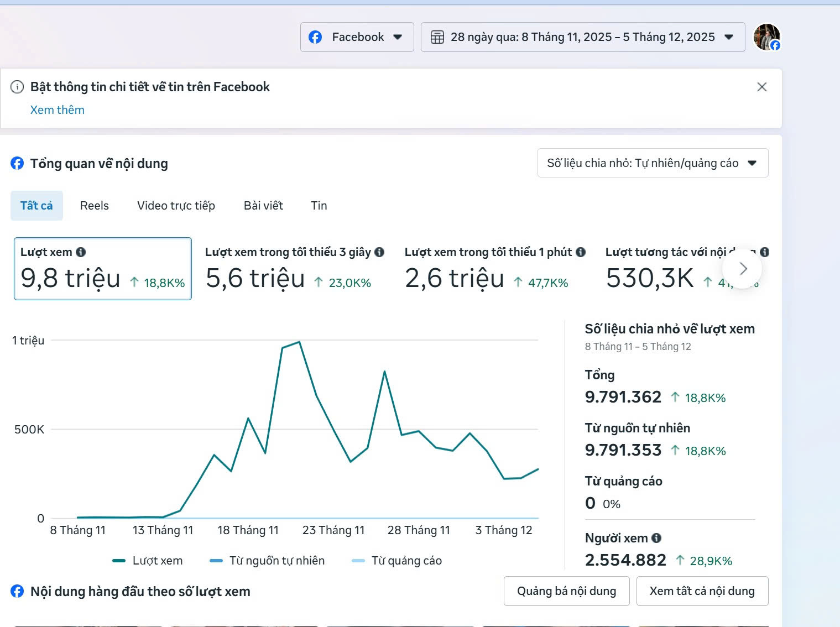Screen dimensions: 840x627
Task: Click calendar icon in date range selector
Action: click(437, 37)
